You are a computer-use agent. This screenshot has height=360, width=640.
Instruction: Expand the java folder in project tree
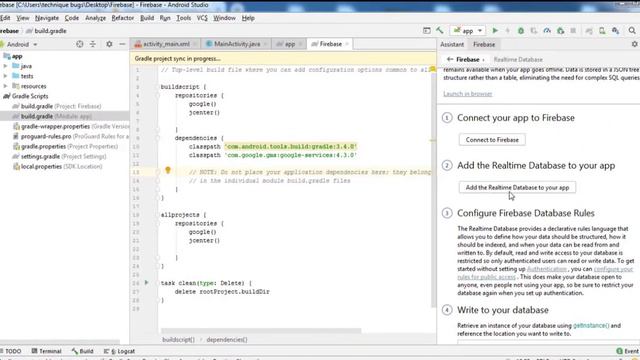coord(5,66)
